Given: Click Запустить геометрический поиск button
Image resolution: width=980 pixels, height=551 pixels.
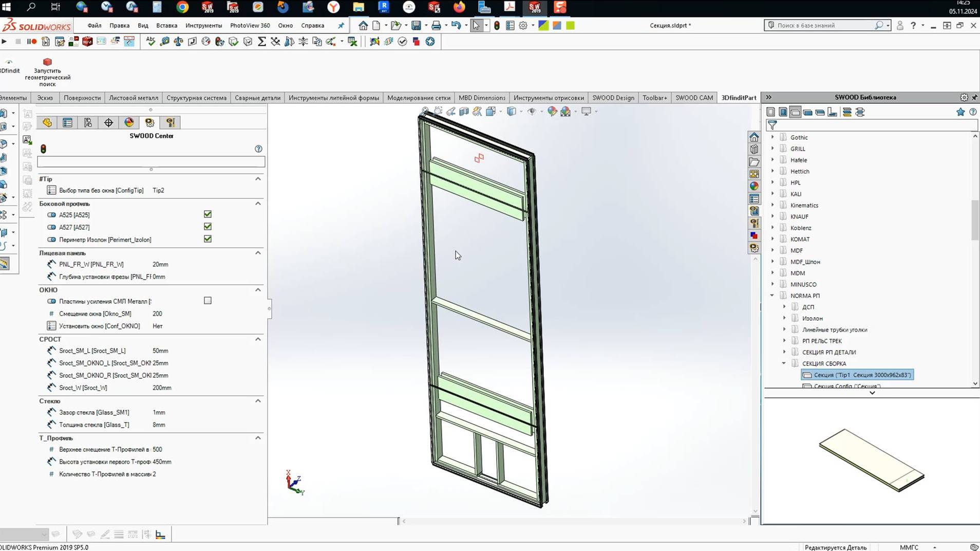Looking at the screenshot, I should 47,72.
